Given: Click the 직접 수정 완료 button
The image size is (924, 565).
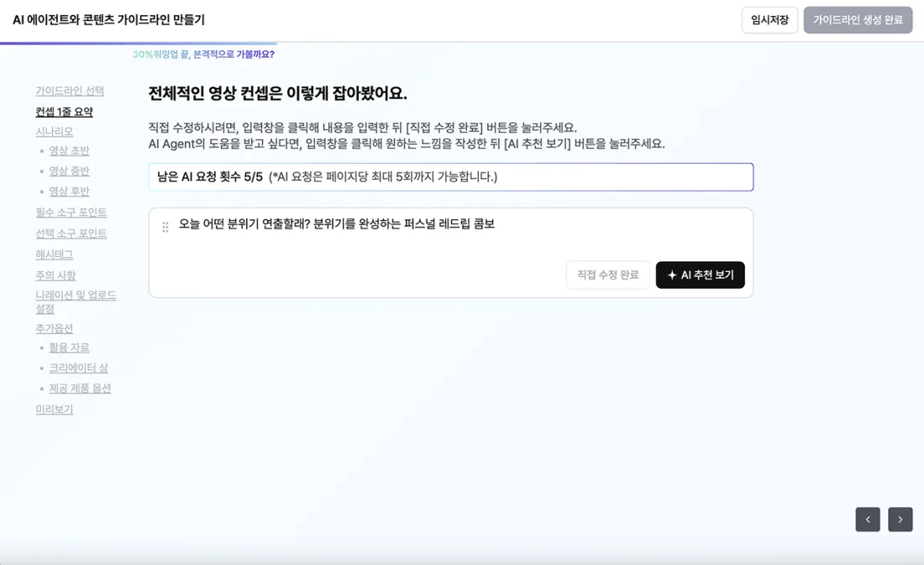Looking at the screenshot, I should tap(607, 275).
